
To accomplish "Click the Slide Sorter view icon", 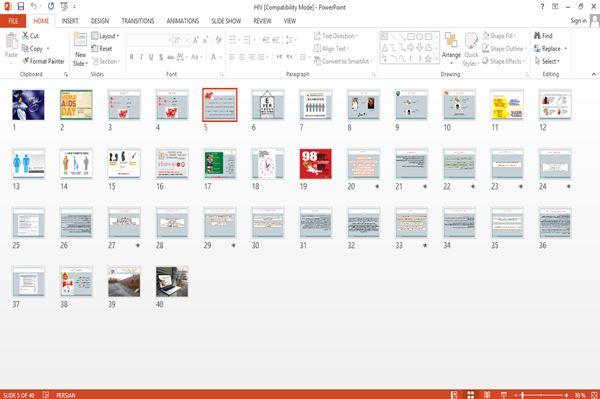I will pos(470,395).
